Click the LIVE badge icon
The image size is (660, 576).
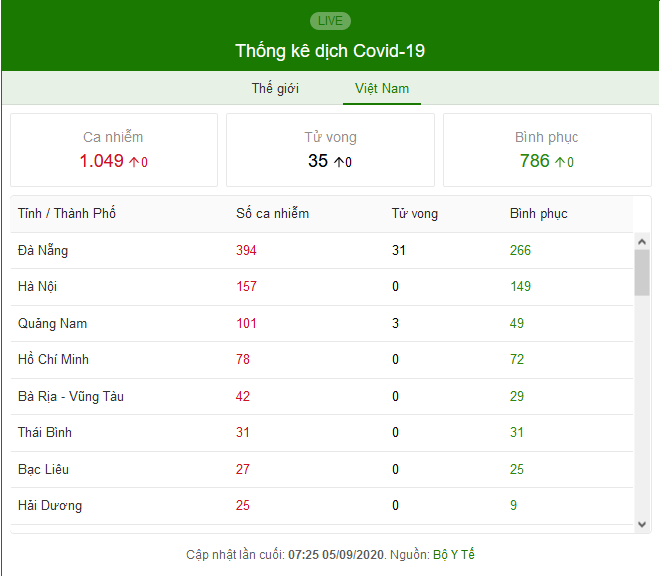click(x=330, y=21)
